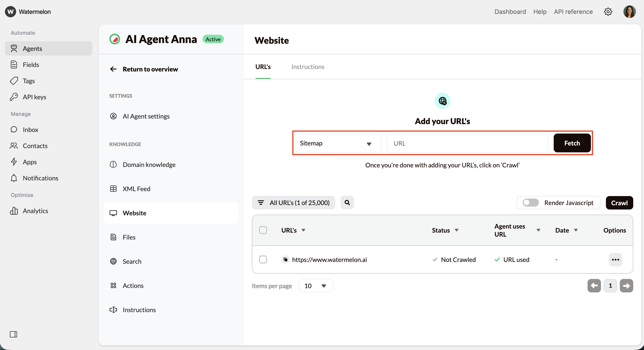Type a URL in the URL field
The height and width of the screenshot is (350, 644).
click(467, 143)
